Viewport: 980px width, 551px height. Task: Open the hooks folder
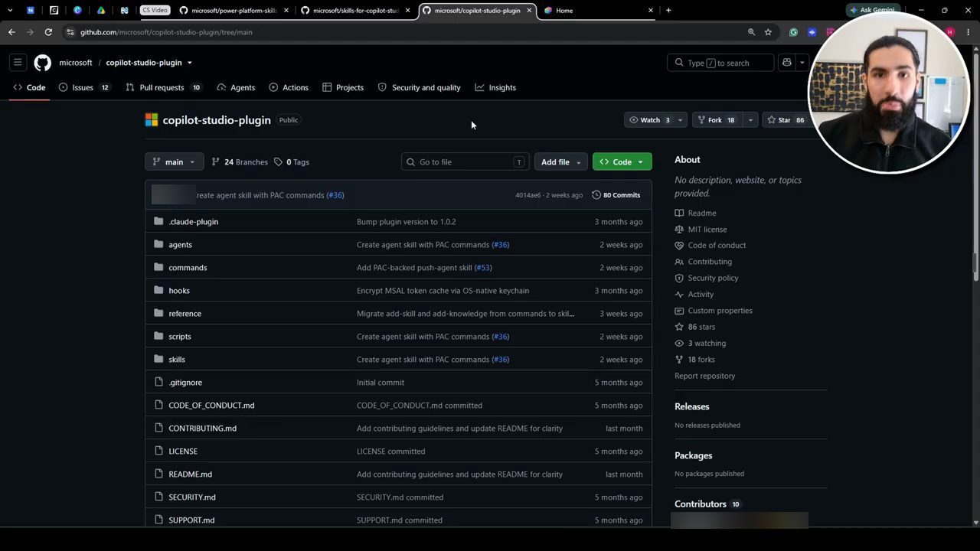tap(179, 291)
